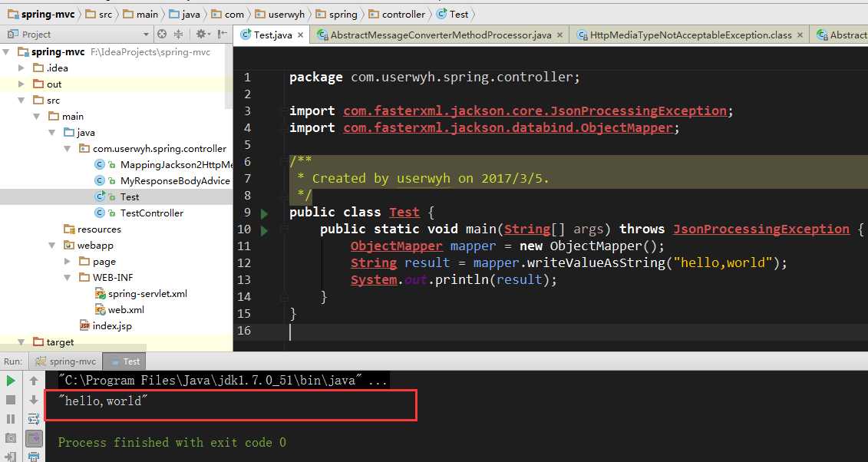
Task: Click the Tomcat icon on spring-mvc run tab
Action: [x=41, y=361]
